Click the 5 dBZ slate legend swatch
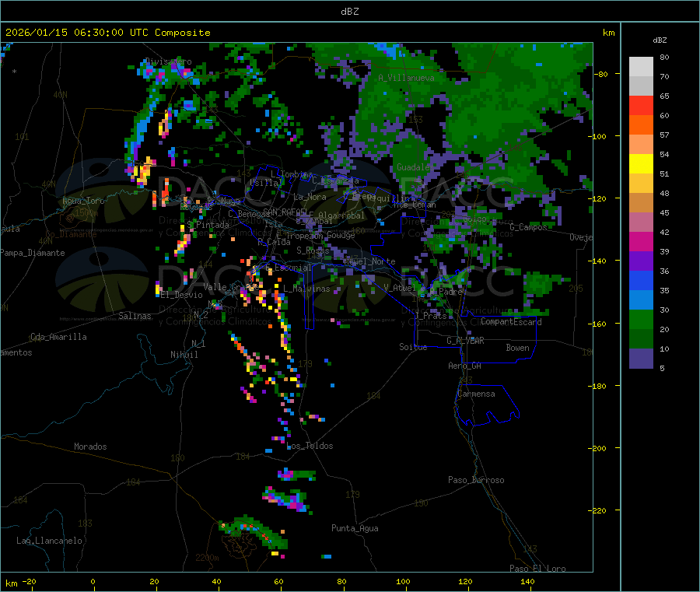 (x=641, y=359)
